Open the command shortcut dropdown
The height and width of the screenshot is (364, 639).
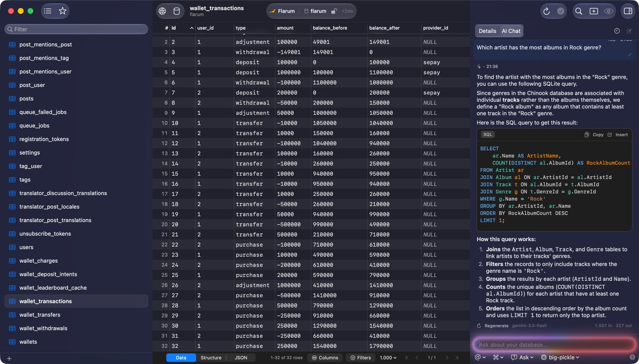[x=498, y=358]
